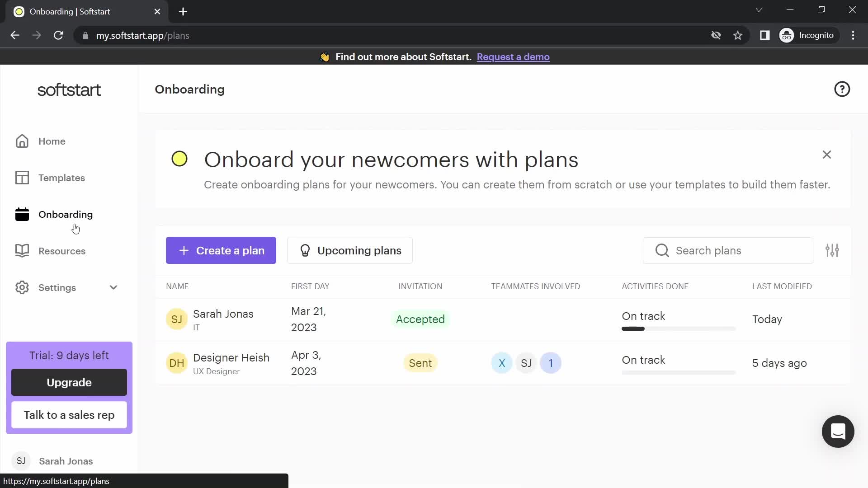Image resolution: width=868 pixels, height=488 pixels.
Task: Click Sarah Jonas activities progress bar
Action: point(679,328)
